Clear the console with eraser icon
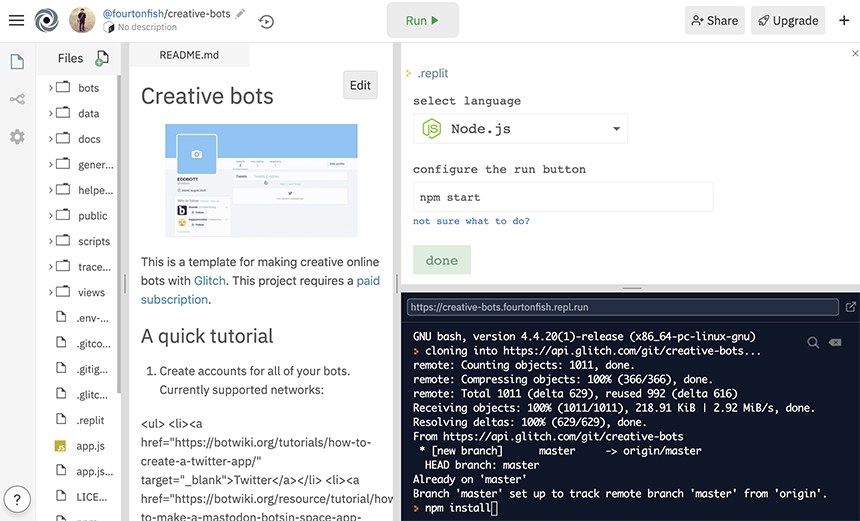The width and height of the screenshot is (860, 521). pyautogui.click(x=835, y=342)
